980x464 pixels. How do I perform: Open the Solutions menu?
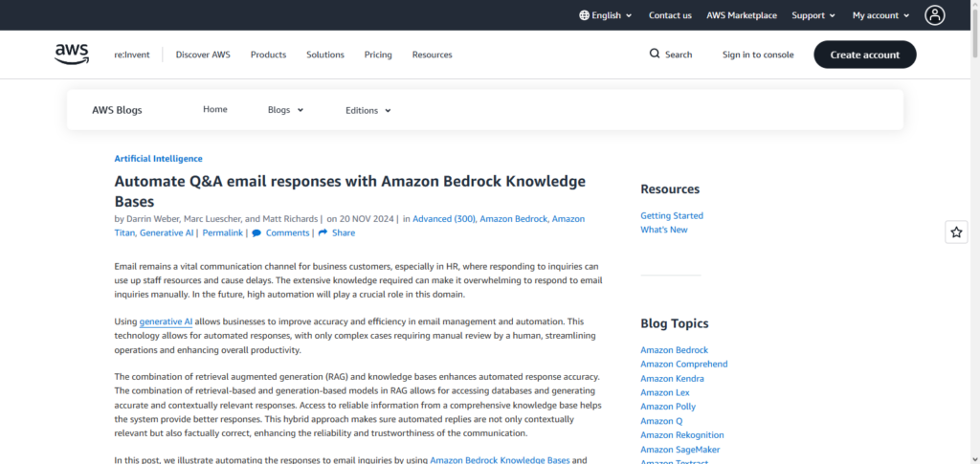(325, 55)
